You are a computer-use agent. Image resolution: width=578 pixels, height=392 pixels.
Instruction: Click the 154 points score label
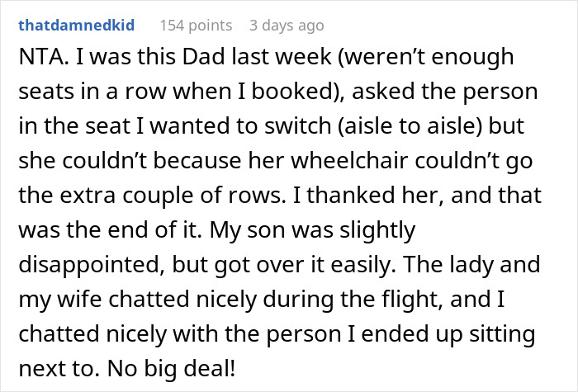pyautogui.click(x=196, y=26)
